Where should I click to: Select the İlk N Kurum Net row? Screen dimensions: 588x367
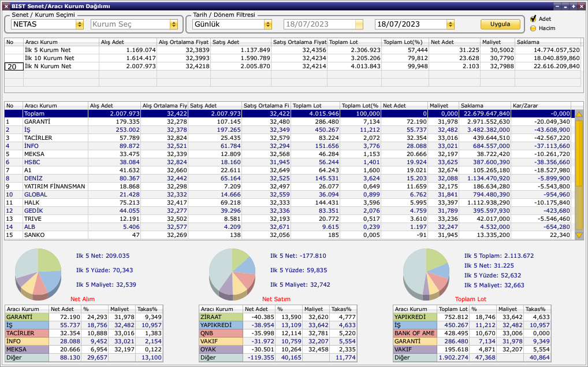point(292,66)
